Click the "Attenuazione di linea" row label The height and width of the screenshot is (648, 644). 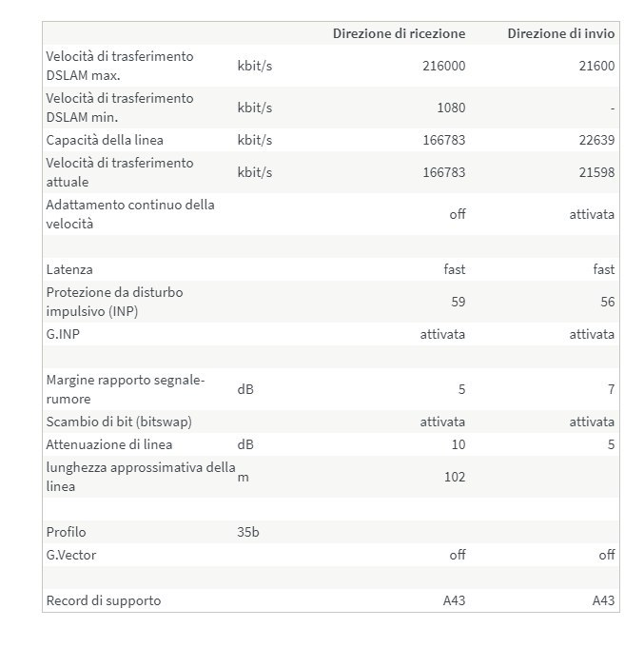pos(109,444)
